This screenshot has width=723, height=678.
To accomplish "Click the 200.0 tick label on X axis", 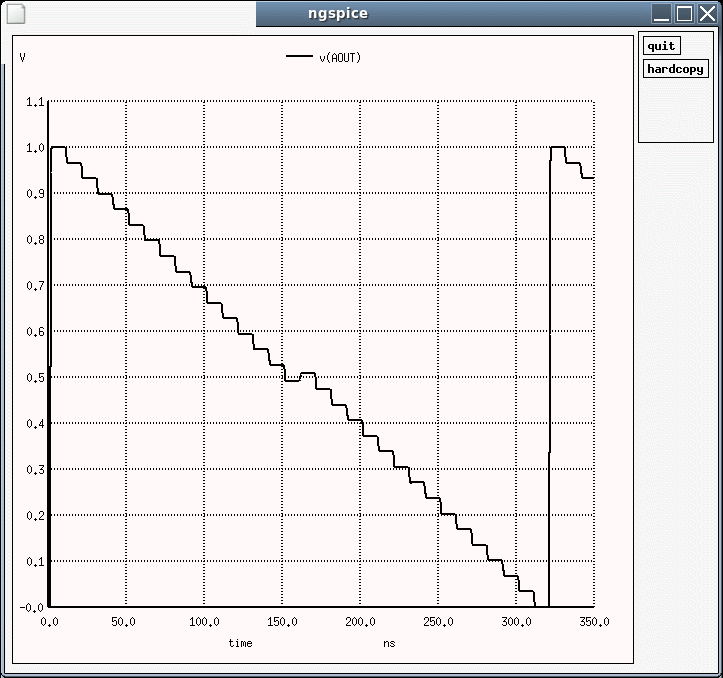I will point(360,621).
